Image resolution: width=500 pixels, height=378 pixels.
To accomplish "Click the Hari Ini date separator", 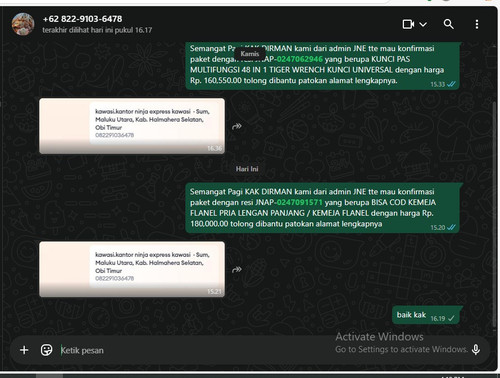I will click(247, 169).
